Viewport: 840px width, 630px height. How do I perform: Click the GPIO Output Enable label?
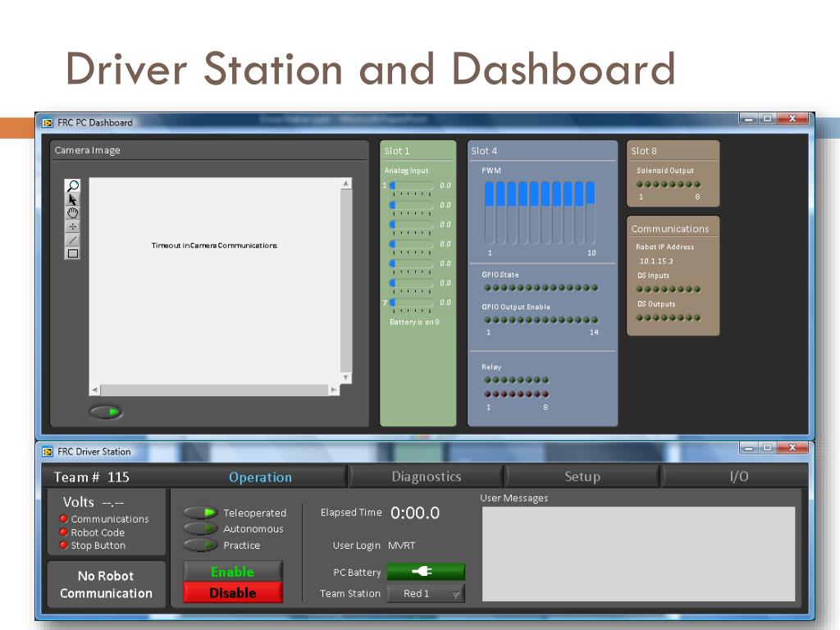(x=515, y=307)
